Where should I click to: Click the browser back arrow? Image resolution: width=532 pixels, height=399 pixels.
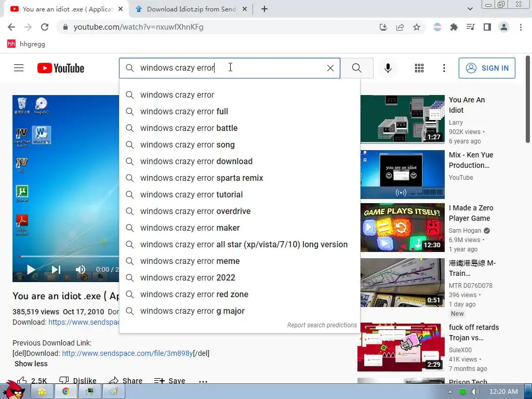coord(11,27)
